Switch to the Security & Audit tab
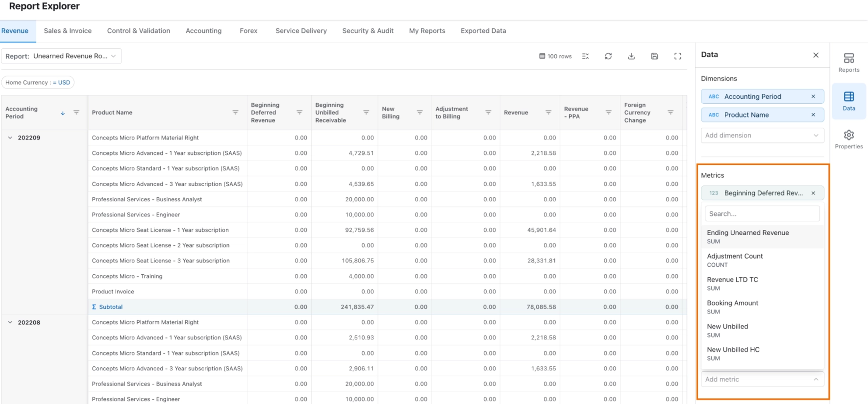Viewport: 868px width, 404px height. tap(368, 31)
